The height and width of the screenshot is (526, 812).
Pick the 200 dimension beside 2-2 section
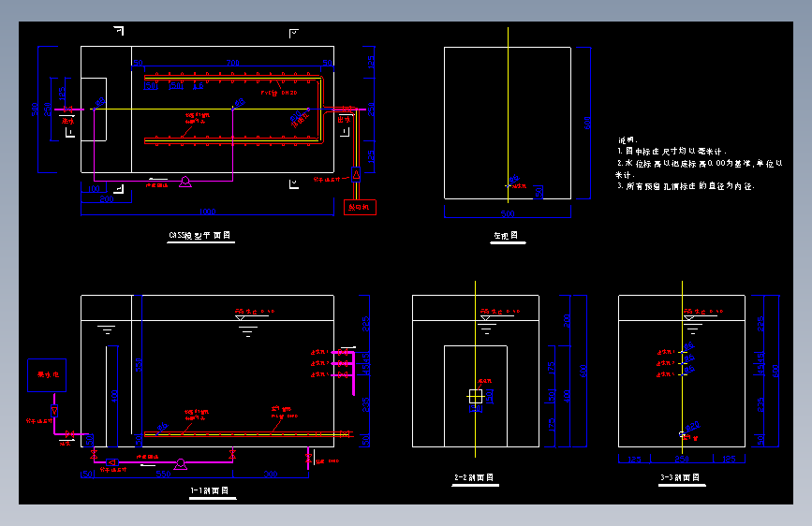[x=567, y=321]
